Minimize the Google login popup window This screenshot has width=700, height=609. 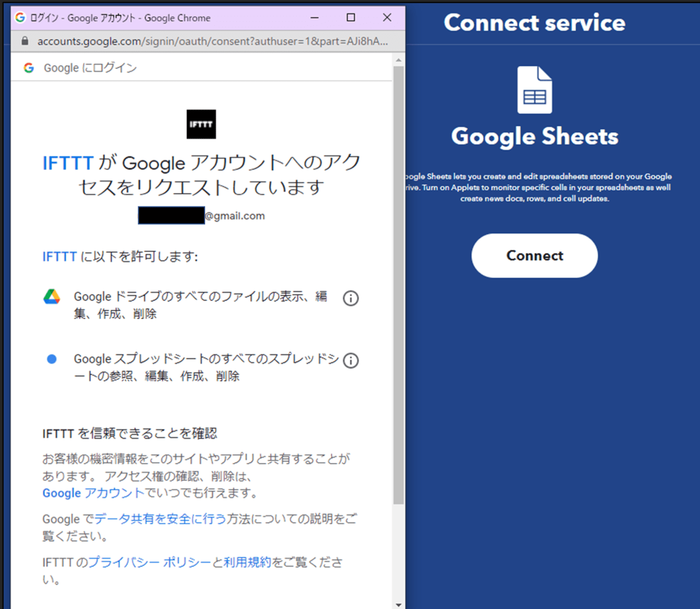tap(314, 18)
